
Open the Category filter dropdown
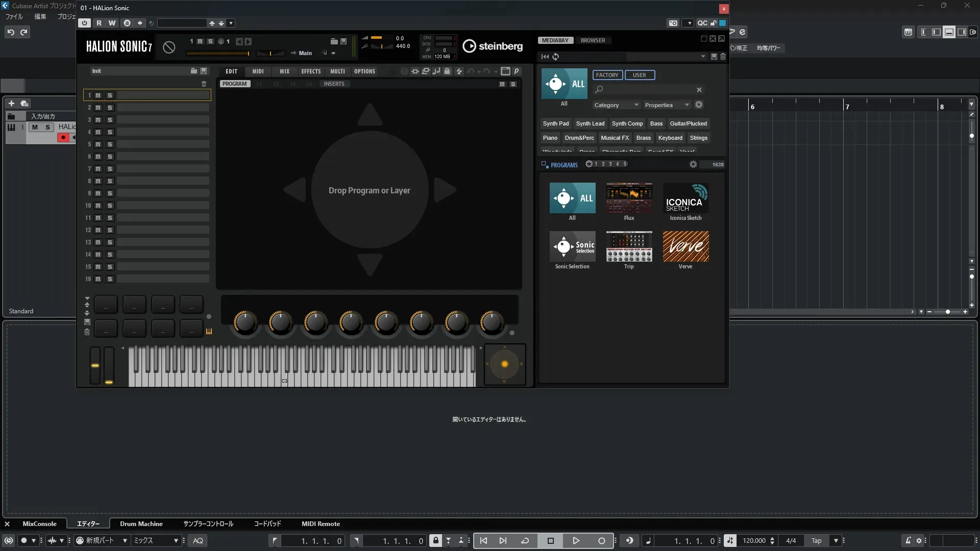[616, 105]
